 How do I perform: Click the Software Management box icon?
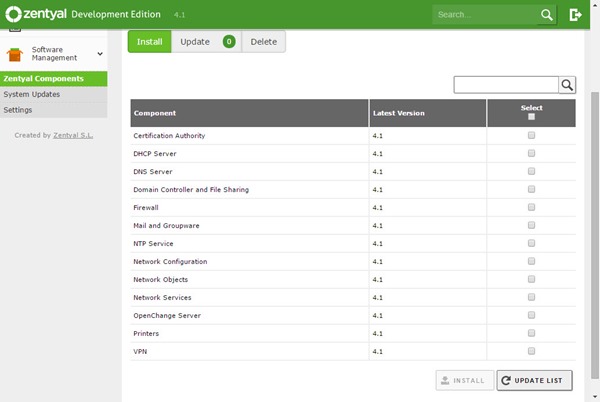point(15,54)
